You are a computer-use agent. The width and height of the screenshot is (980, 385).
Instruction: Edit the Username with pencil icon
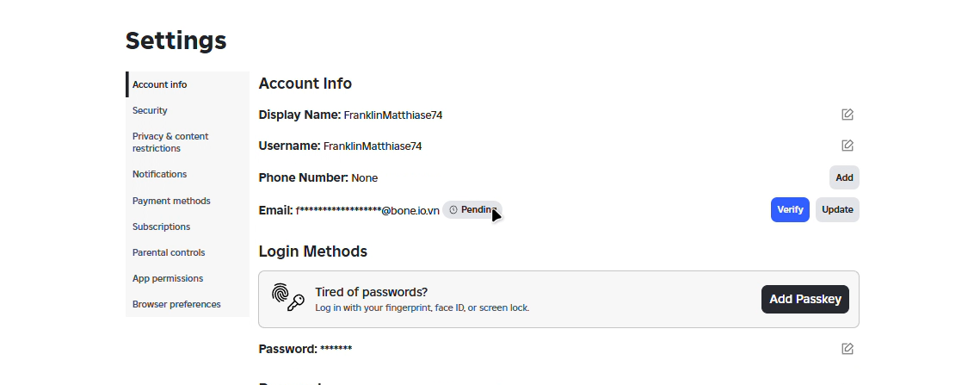point(847,146)
